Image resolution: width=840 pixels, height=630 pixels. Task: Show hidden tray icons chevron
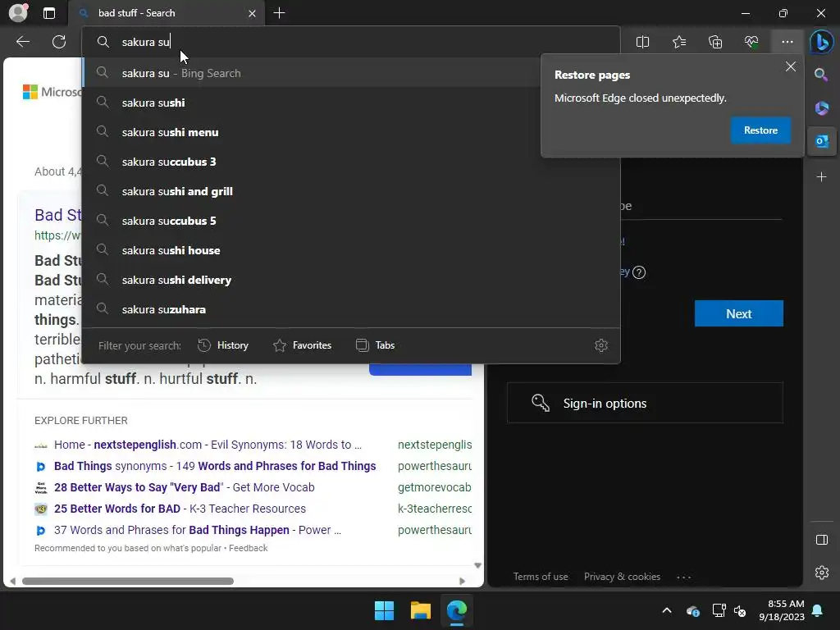[x=667, y=610]
